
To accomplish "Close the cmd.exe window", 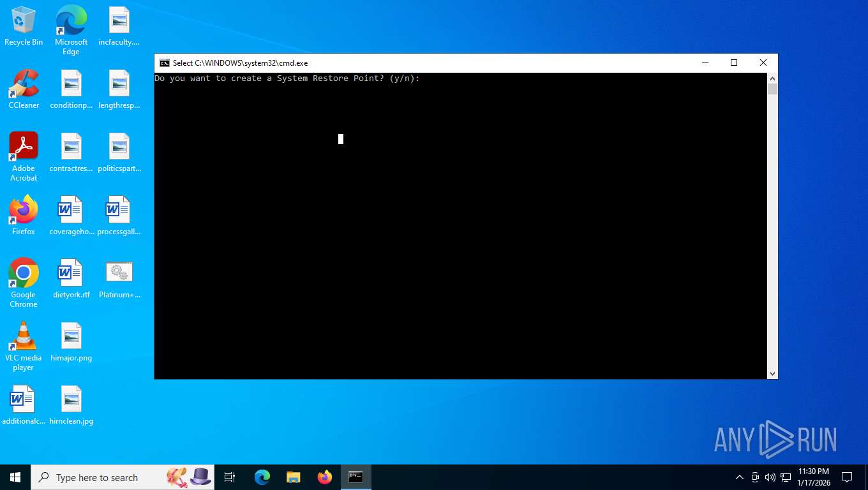I will pos(763,63).
